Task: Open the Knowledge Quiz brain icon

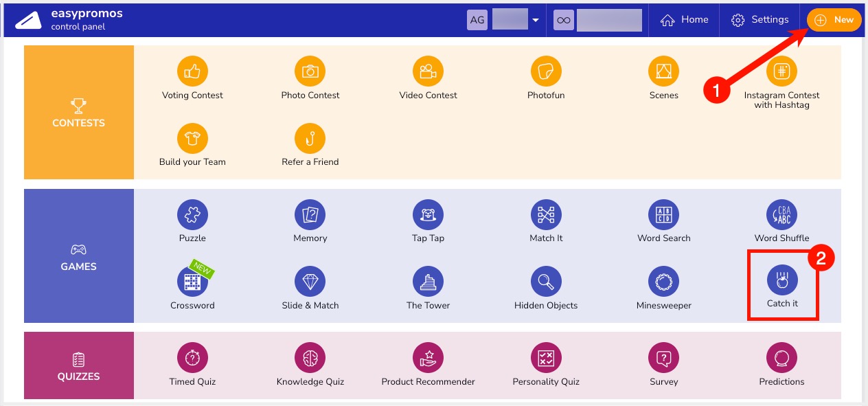Action: pos(310,358)
